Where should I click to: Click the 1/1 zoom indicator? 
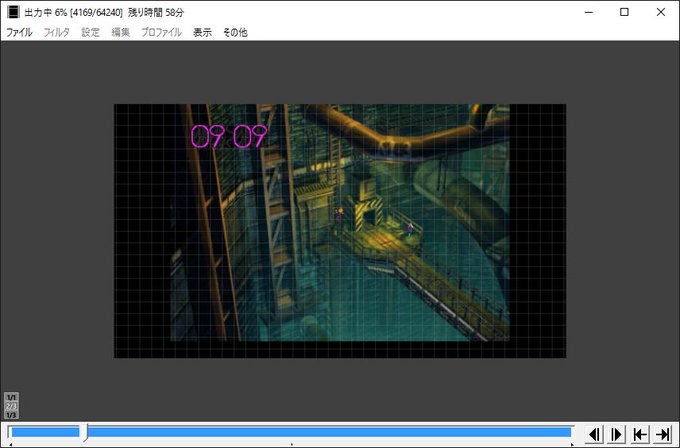tap(11, 397)
